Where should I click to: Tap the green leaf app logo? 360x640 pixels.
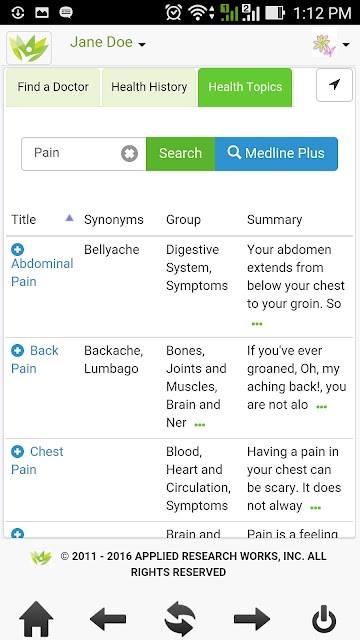click(x=29, y=48)
